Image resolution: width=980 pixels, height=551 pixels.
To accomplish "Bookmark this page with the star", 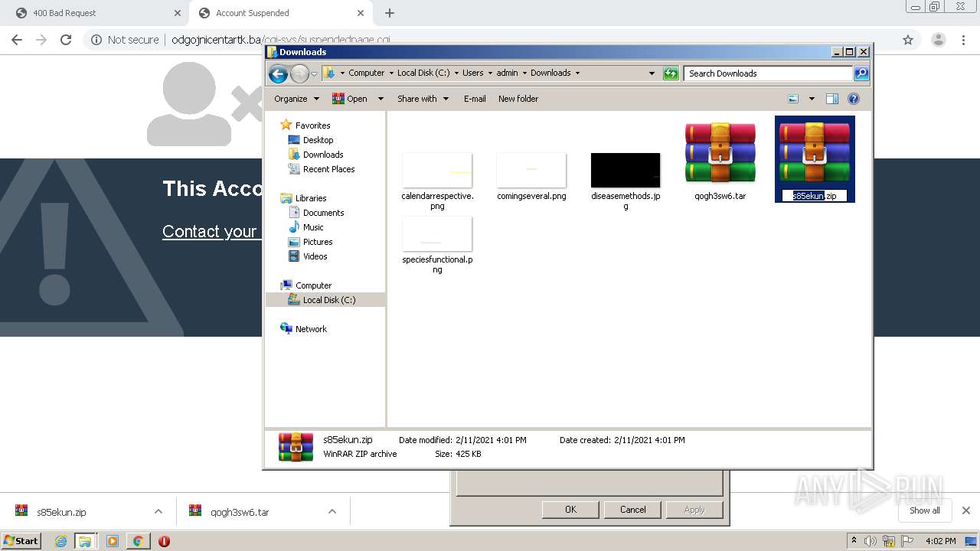I will click(908, 40).
